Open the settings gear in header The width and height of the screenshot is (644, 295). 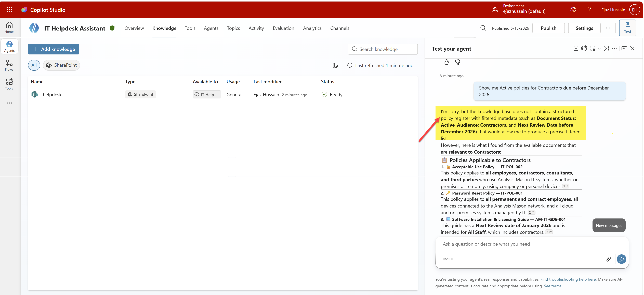(573, 10)
